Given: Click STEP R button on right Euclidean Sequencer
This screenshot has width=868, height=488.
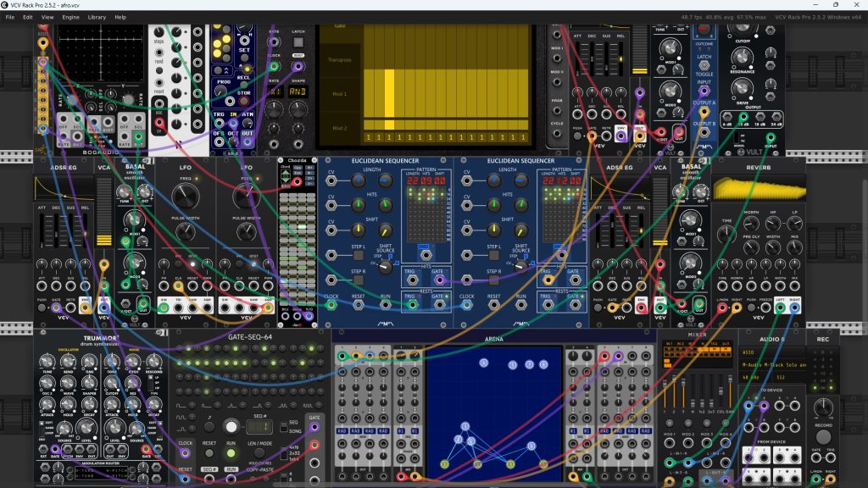Looking at the screenshot, I should coord(493,280).
